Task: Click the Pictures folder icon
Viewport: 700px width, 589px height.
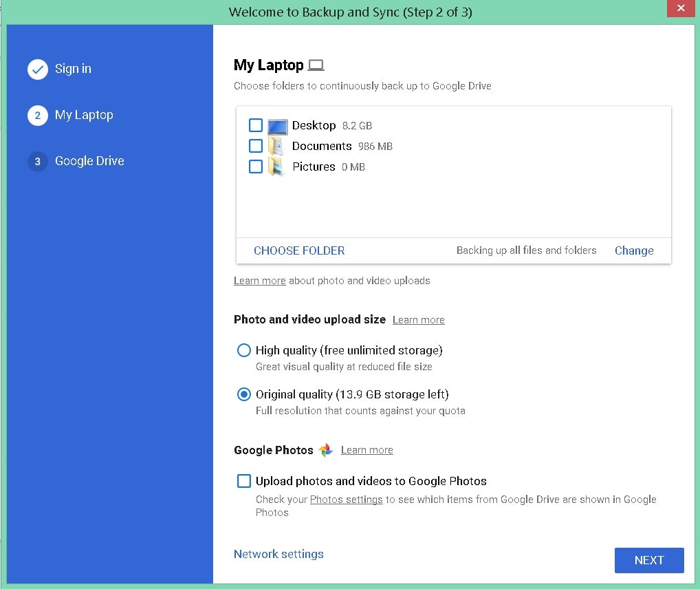Action: (276, 167)
